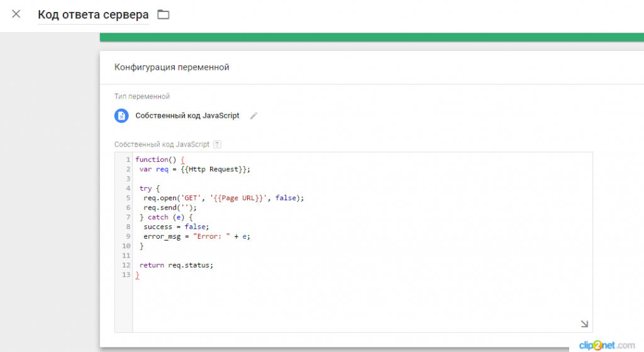Image resolution: width=644 pixels, height=352 pixels.
Task: Click the 'Тип переменной' label
Action: (142, 96)
